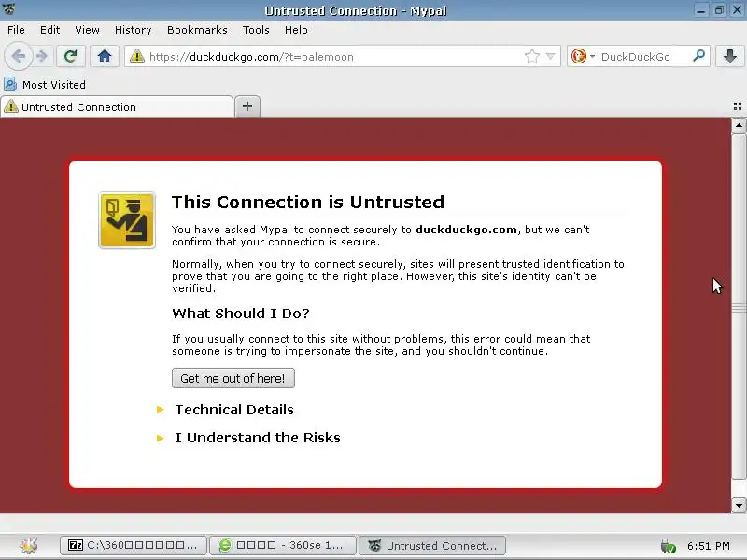Open the Bookmarks menu
This screenshot has height=560, width=747.
(197, 30)
